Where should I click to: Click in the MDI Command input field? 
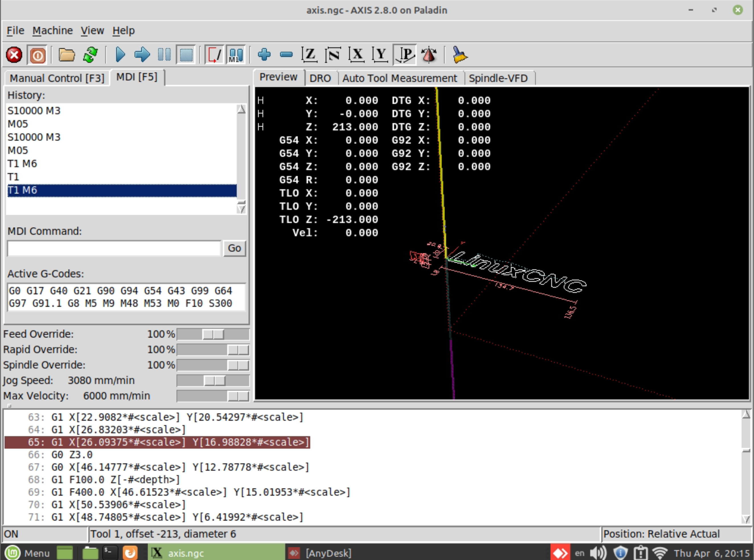(114, 249)
